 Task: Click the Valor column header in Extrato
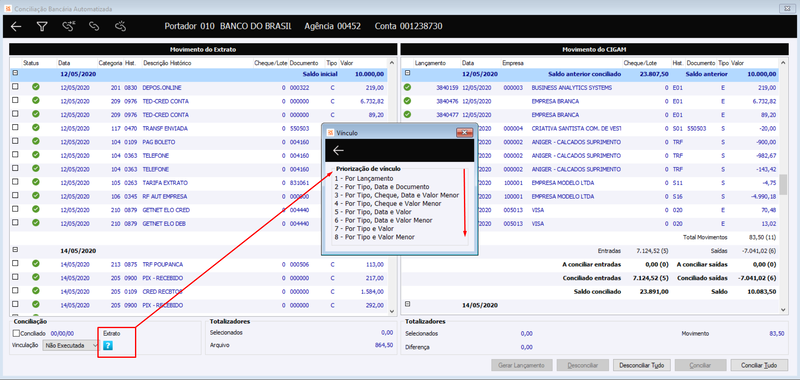coord(346,63)
